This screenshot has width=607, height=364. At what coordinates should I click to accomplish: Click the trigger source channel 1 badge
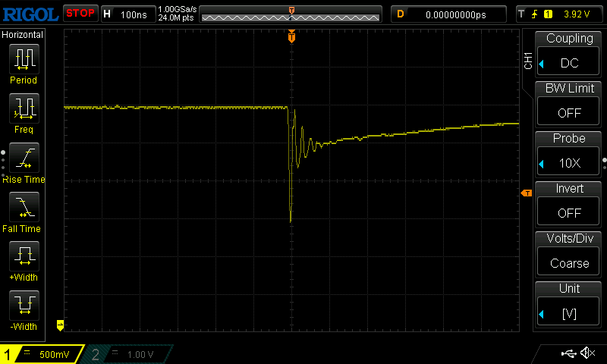tap(548, 14)
